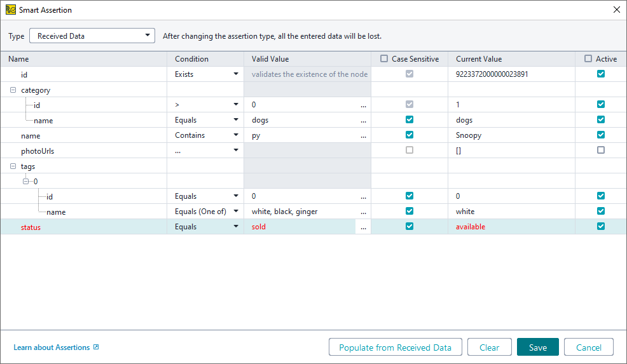The height and width of the screenshot is (364, 627).
Task: Click the ellipsis button in status Valid Value
Action: tap(363, 227)
